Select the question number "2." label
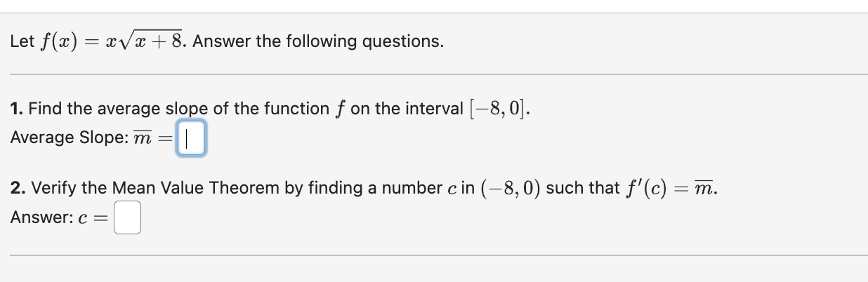 click(x=19, y=188)
